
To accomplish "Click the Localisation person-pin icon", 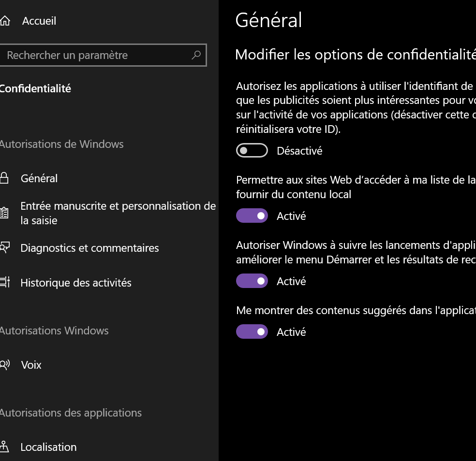I will pyautogui.click(x=4, y=447).
